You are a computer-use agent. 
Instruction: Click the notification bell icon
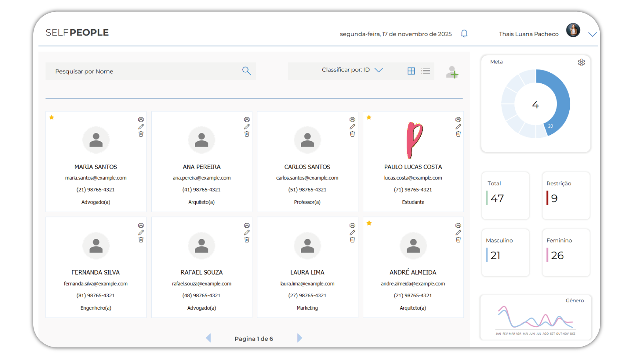(464, 34)
